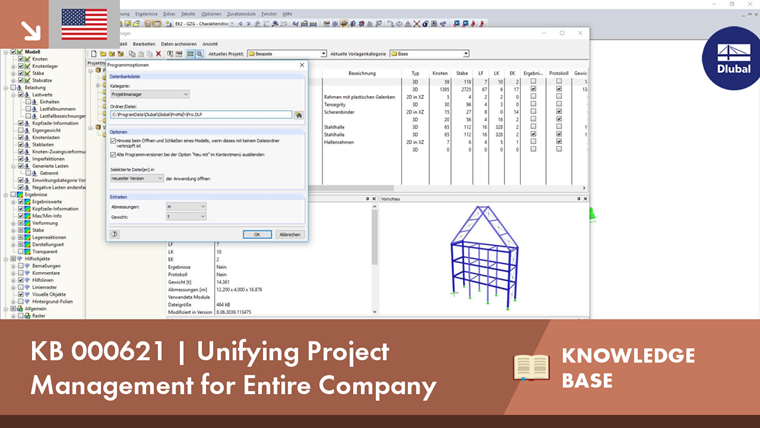Click the copy icon in Project Manager toolbar
This screenshot has height=428, width=760.
click(132, 54)
